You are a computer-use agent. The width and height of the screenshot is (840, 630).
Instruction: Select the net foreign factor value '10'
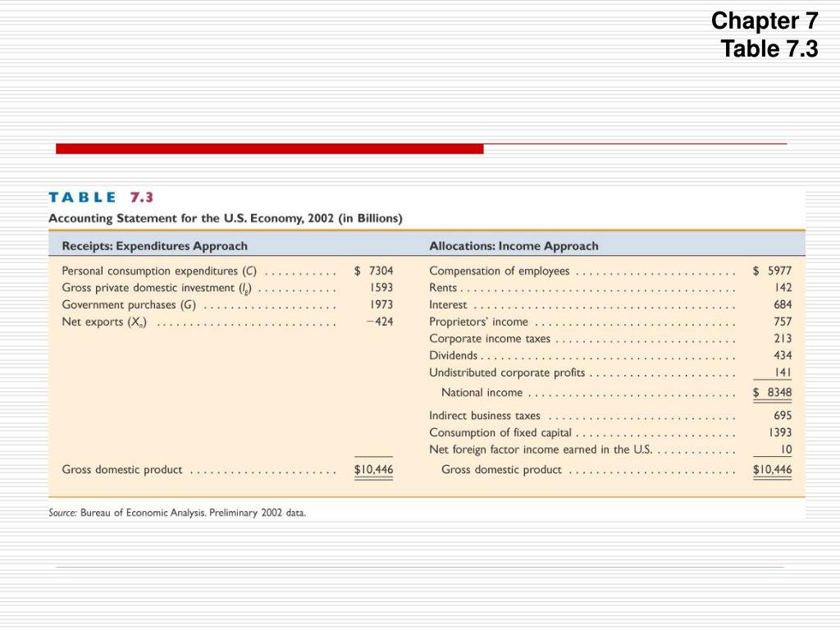(x=786, y=450)
